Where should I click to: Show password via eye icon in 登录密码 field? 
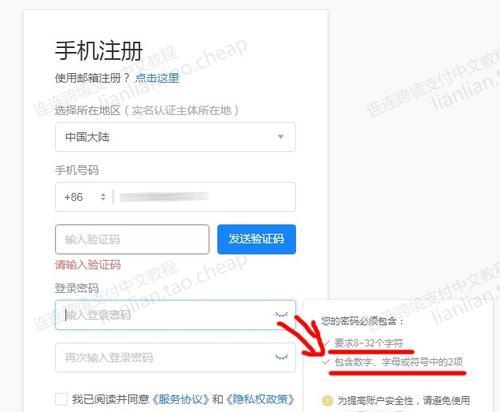click(x=281, y=315)
